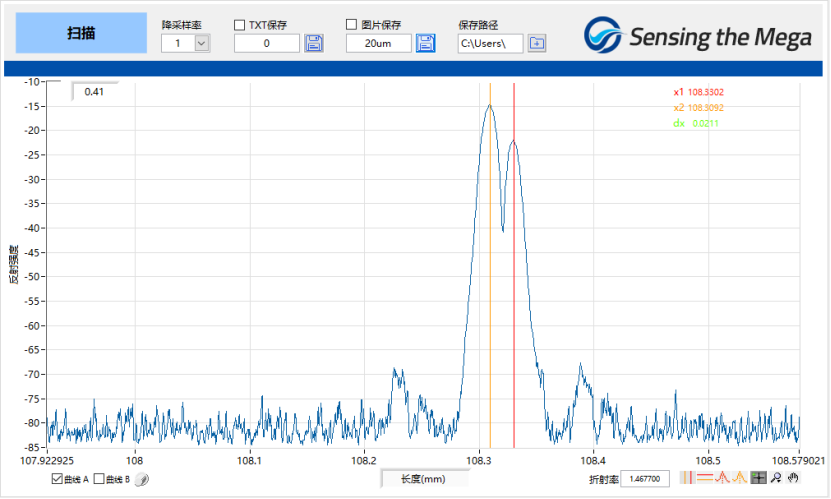Click the red x1 cursor line on the graph
Viewport: 831px width, 499px height.
[514, 300]
